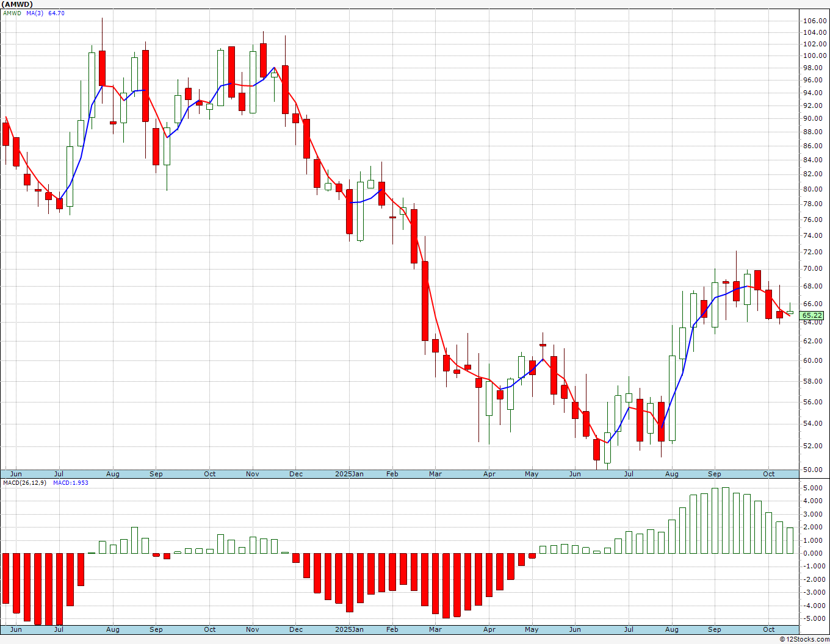The width and height of the screenshot is (830, 644).
Task: Select the 94.00 price axis label
Action: click(815, 93)
